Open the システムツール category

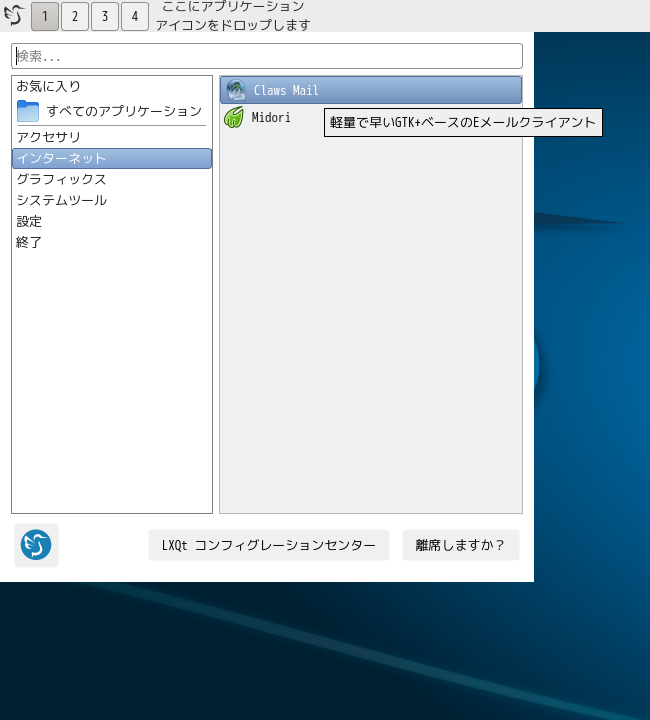point(112,200)
